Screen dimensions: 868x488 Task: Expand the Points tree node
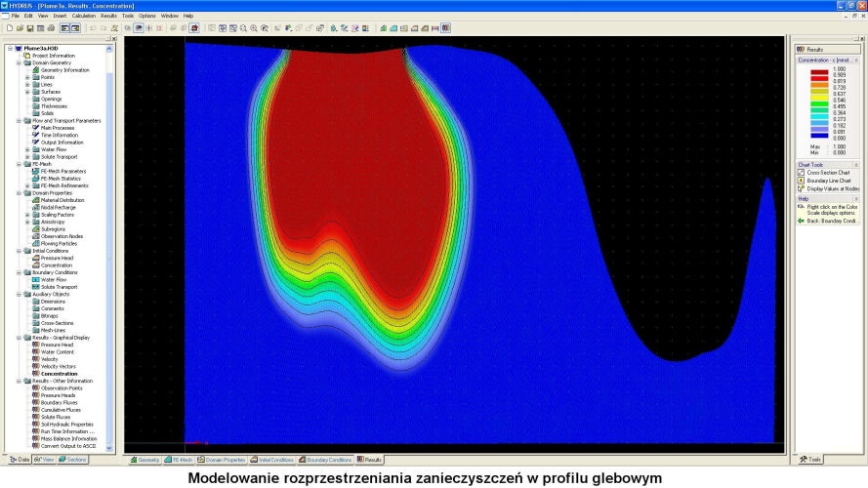click(27, 77)
